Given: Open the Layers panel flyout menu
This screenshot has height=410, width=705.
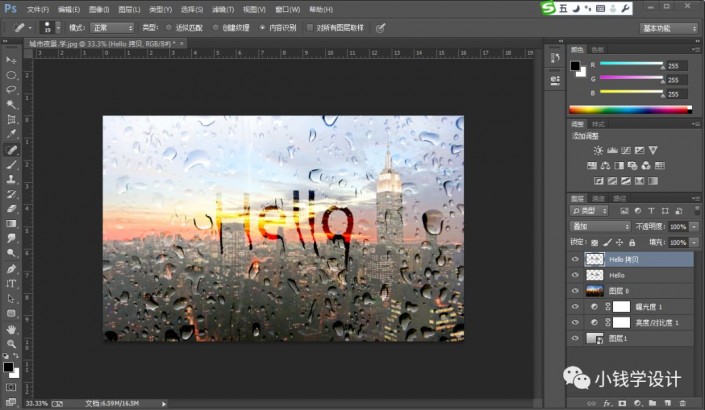Looking at the screenshot, I should tap(696, 198).
